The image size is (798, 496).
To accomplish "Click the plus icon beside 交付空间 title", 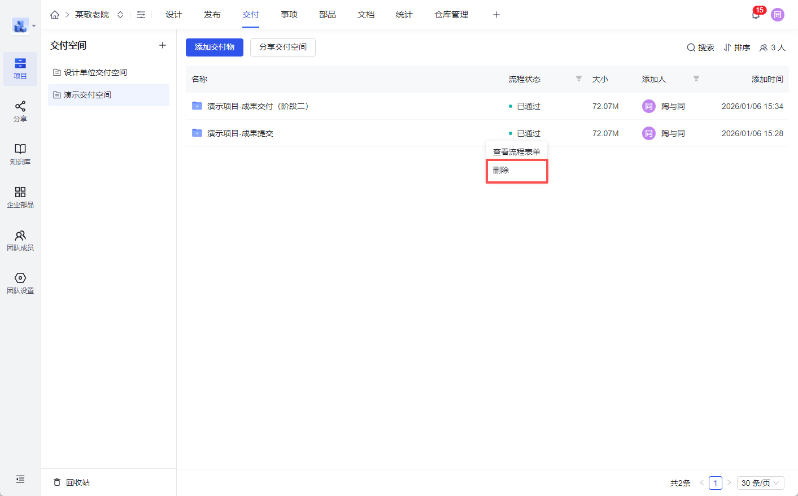I will (x=162, y=45).
